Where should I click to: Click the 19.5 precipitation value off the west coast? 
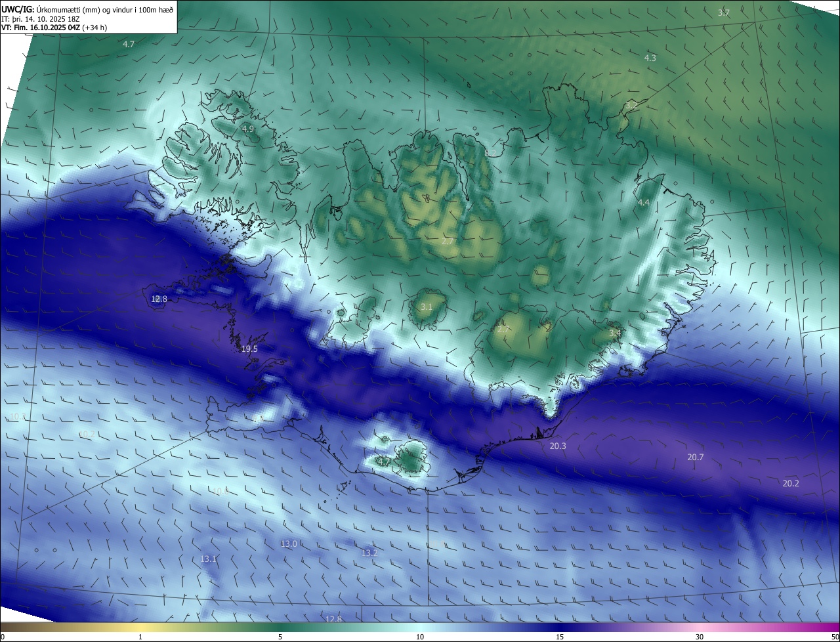249,349
